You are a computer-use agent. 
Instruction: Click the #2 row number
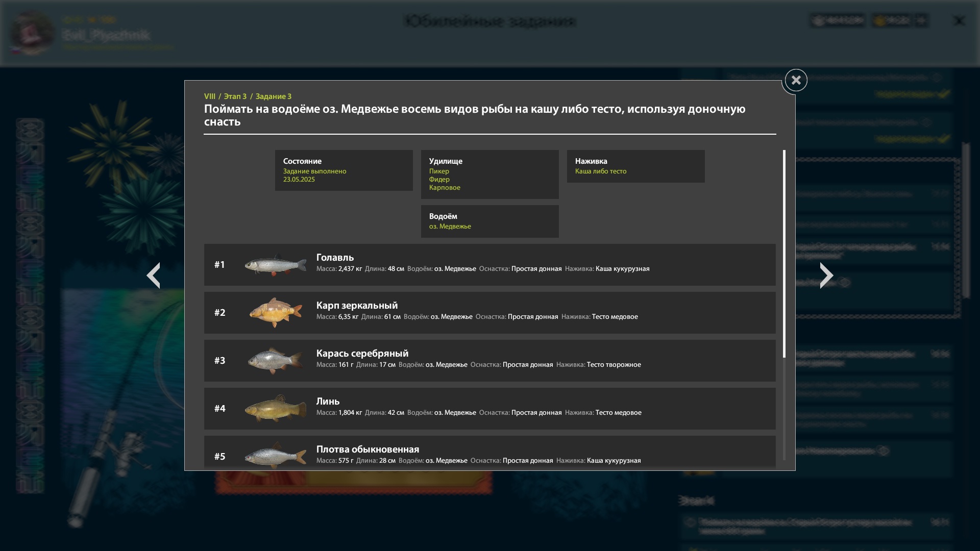point(219,313)
